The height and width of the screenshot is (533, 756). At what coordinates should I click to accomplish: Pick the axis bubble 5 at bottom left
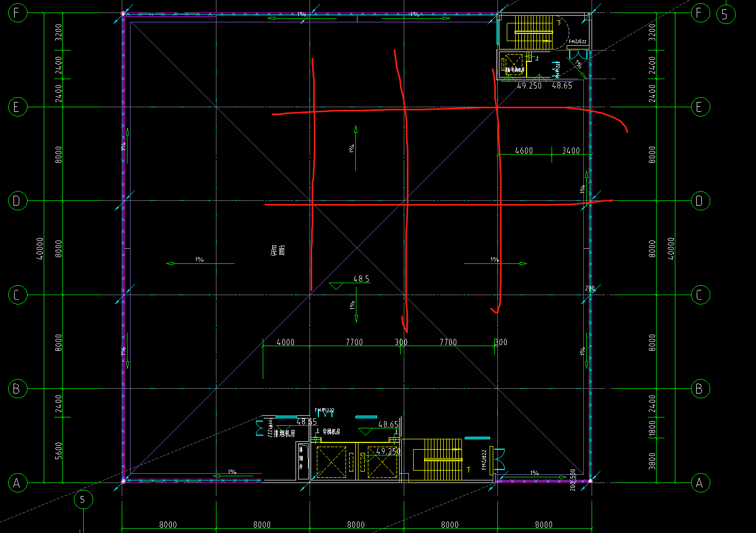coord(83,500)
